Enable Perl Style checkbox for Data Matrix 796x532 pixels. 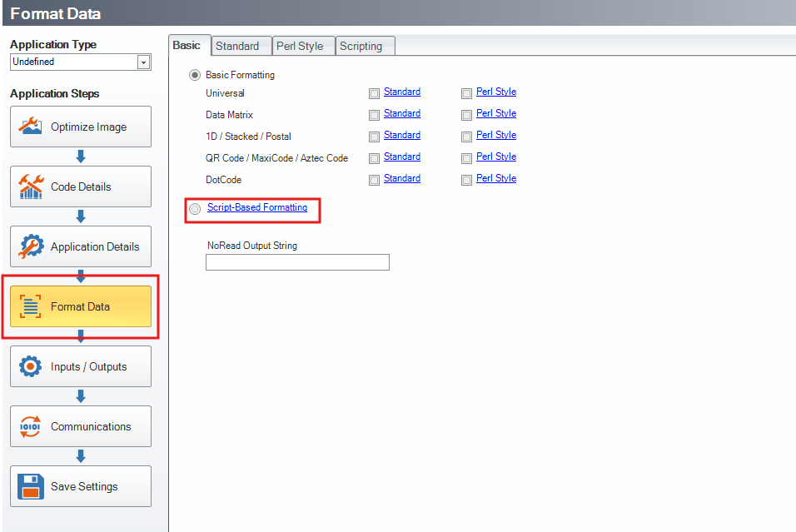pyautogui.click(x=466, y=115)
